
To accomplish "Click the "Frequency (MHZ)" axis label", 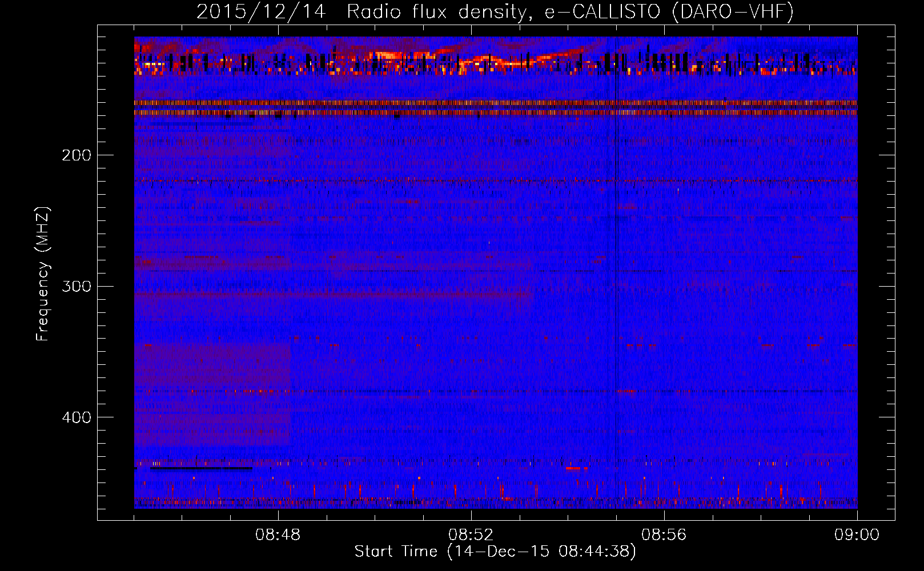I will point(43,274).
